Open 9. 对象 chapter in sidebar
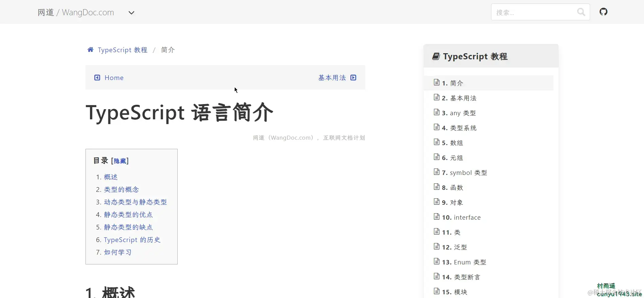644x298 pixels. (x=488, y=202)
